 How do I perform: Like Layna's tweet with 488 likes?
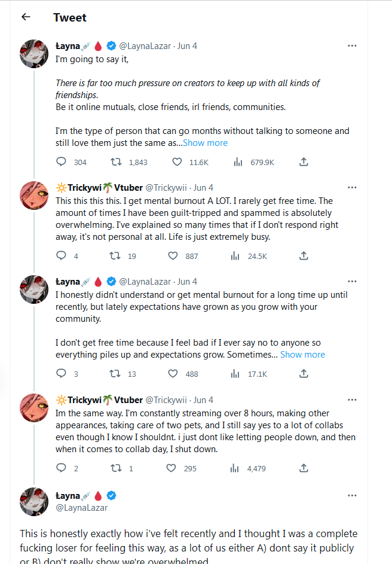tap(173, 374)
